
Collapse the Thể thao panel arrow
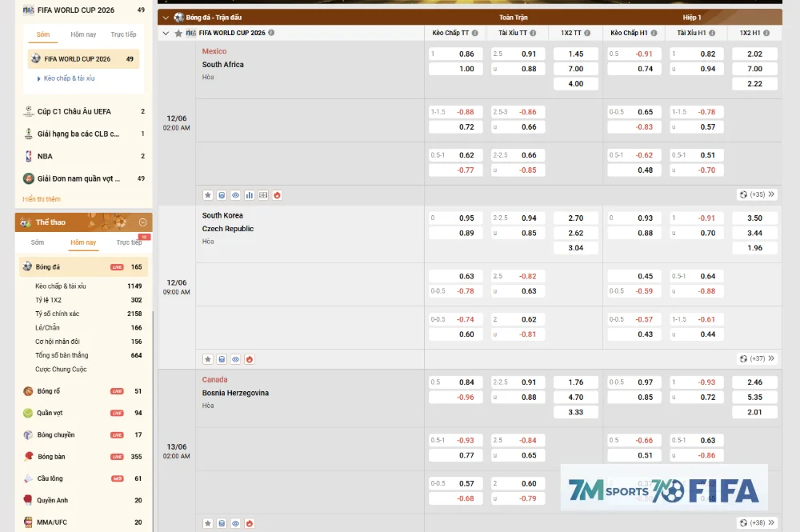(143, 222)
